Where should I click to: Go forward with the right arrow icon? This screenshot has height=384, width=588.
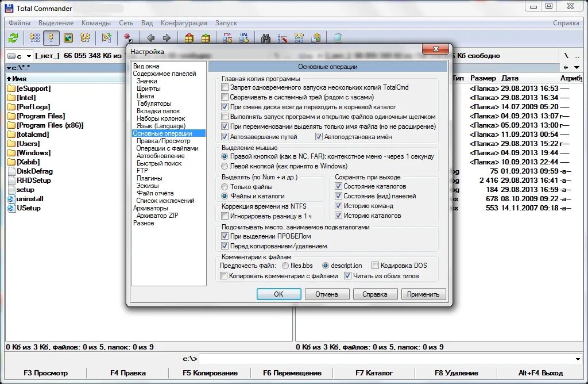click(x=167, y=38)
